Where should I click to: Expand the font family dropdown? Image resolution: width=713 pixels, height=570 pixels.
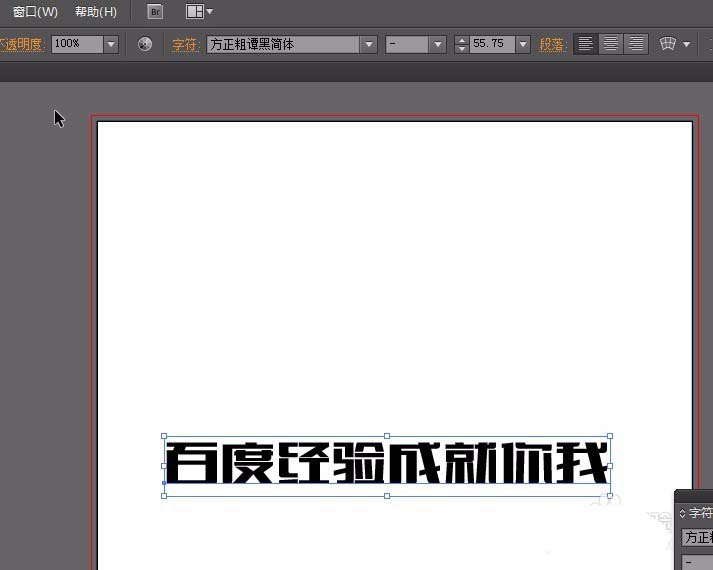[369, 45]
